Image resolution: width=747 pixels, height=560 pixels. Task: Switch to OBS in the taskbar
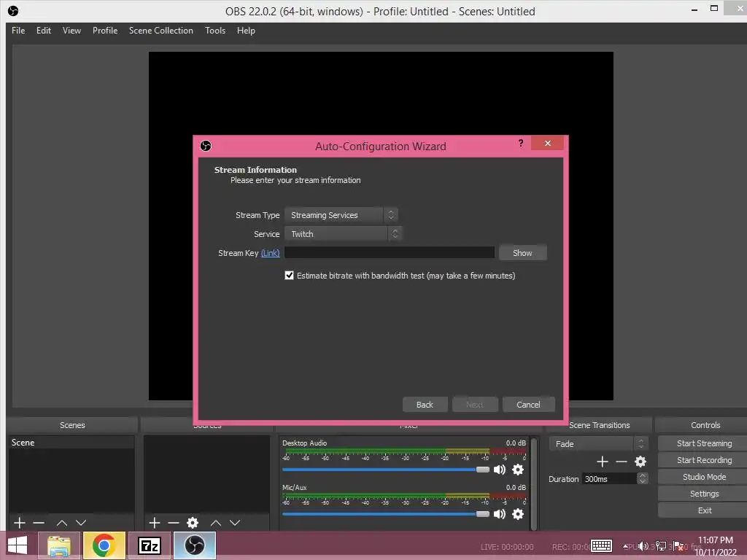tap(194, 545)
